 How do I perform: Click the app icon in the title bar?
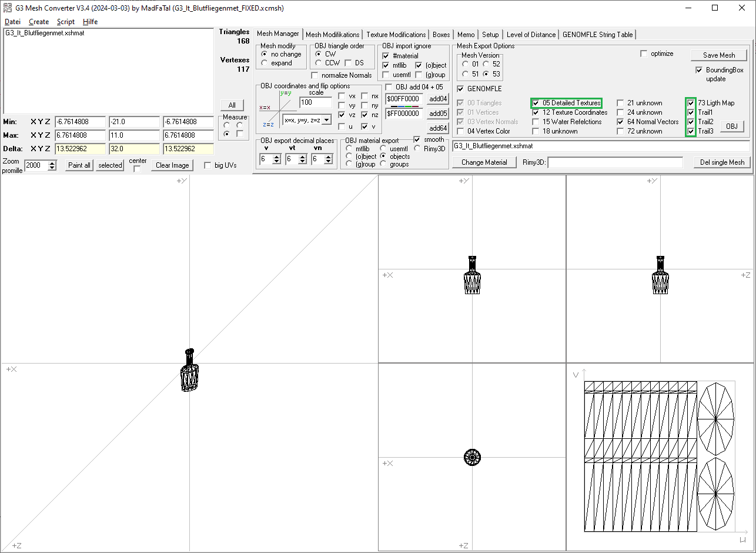pos(7,8)
